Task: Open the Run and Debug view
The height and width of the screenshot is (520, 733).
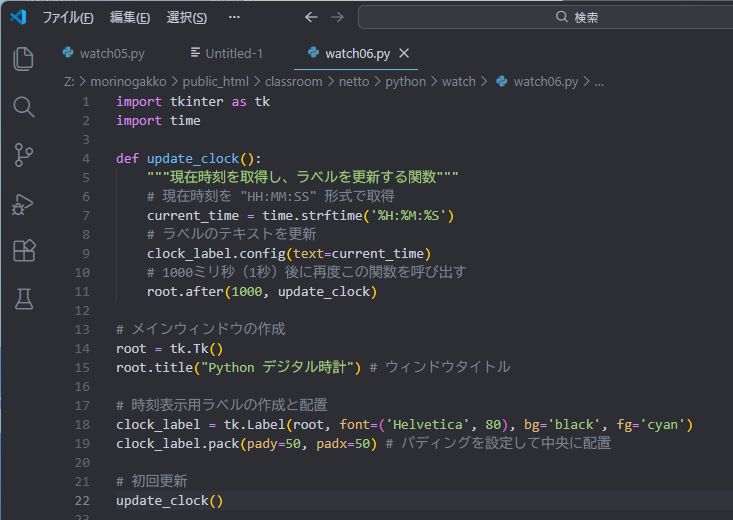Action: point(23,203)
